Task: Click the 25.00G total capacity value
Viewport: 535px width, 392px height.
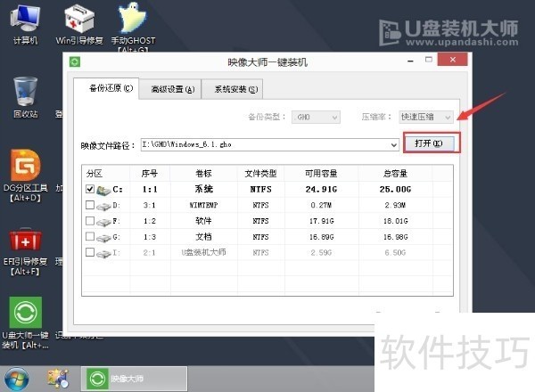Action: pyautogui.click(x=395, y=189)
